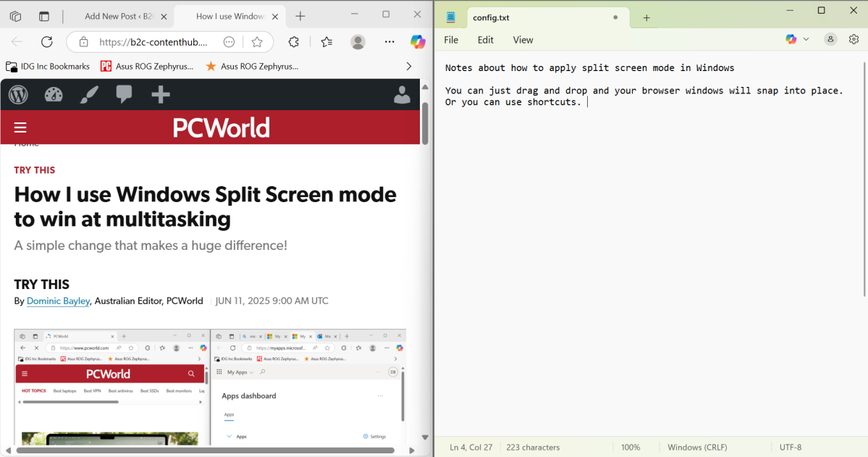The width and height of the screenshot is (868, 457).
Task: Expand bookmarks bar overflow chevron
Action: [x=409, y=67]
